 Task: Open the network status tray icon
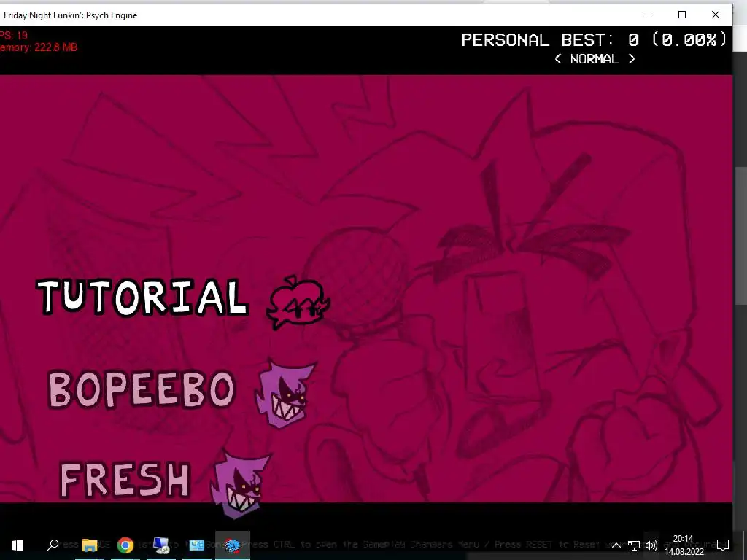634,545
